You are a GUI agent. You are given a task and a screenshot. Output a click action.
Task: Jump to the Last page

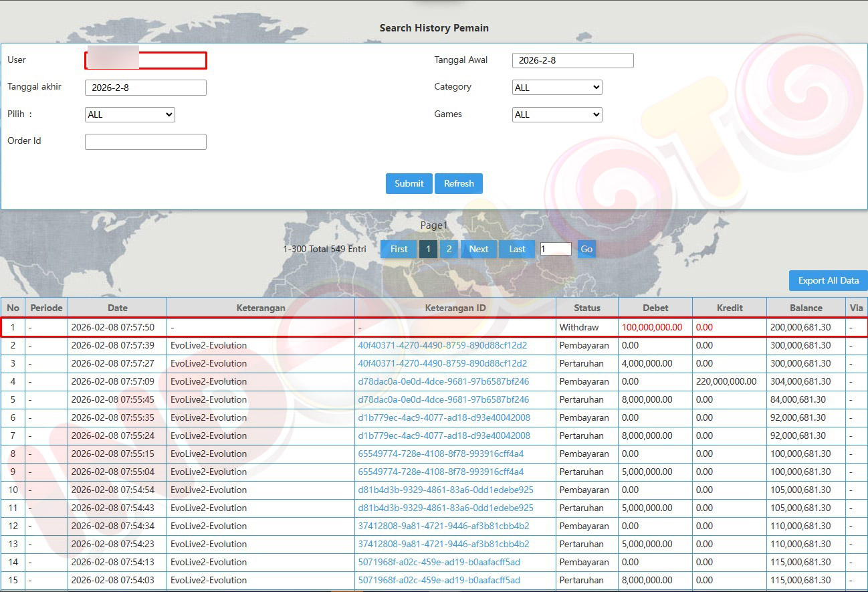click(517, 249)
